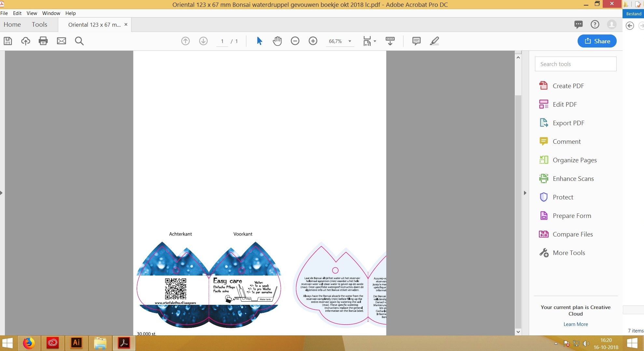Select the Hand tool for panning

pos(277,41)
